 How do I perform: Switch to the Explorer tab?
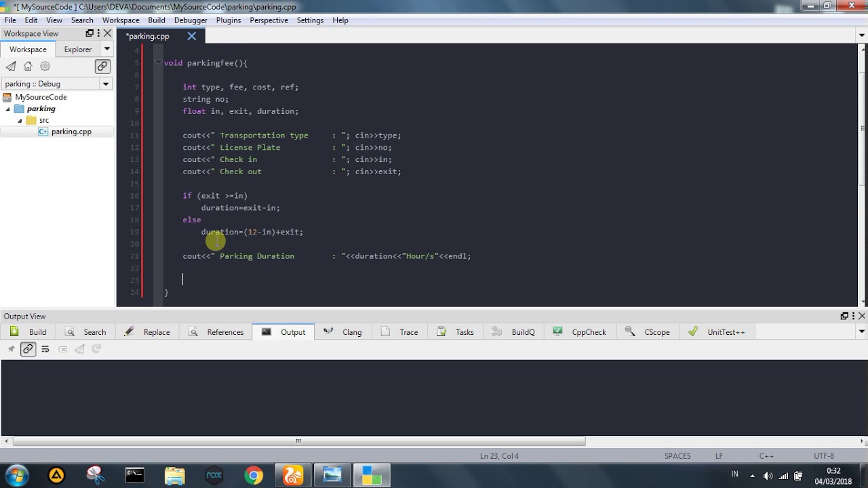click(78, 49)
